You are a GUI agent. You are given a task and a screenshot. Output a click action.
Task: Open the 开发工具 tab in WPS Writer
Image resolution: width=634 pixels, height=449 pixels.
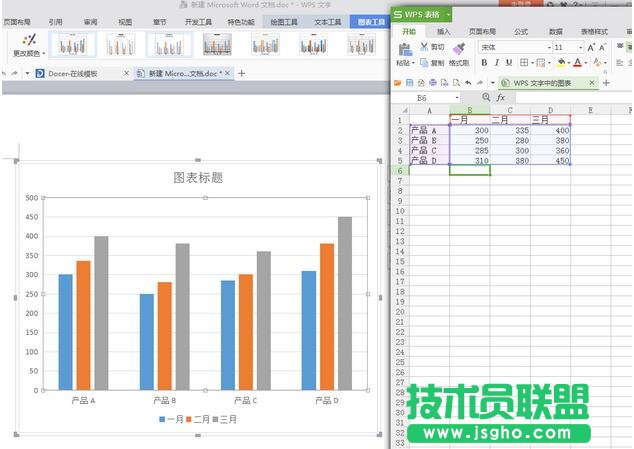198,22
